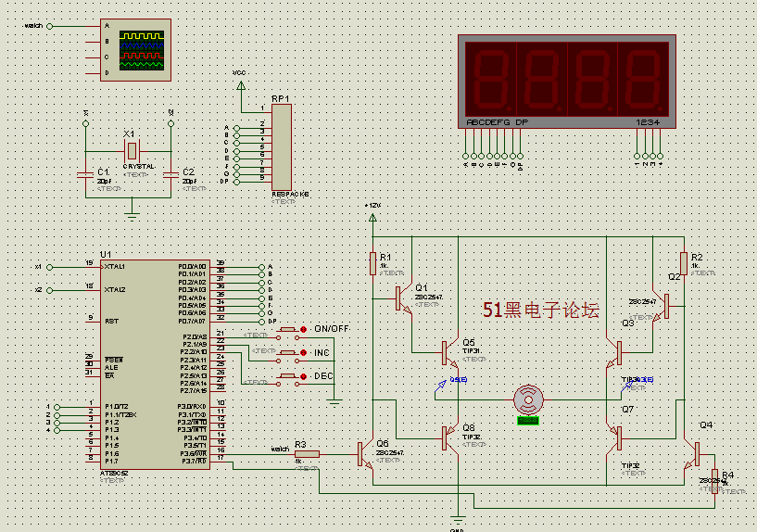The height and width of the screenshot is (532, 757).
Task: Toggle the DEC button's red latch dot
Action: point(303,376)
